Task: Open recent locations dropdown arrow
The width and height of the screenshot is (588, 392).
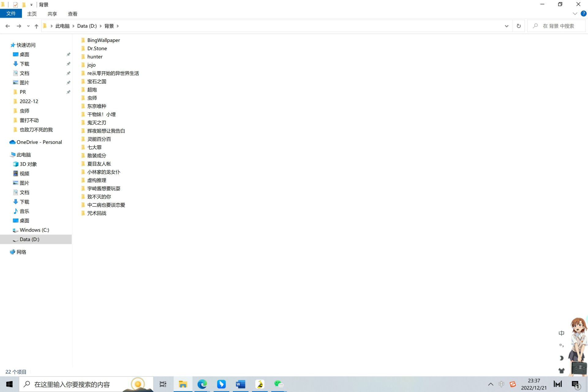Action: [x=28, y=26]
